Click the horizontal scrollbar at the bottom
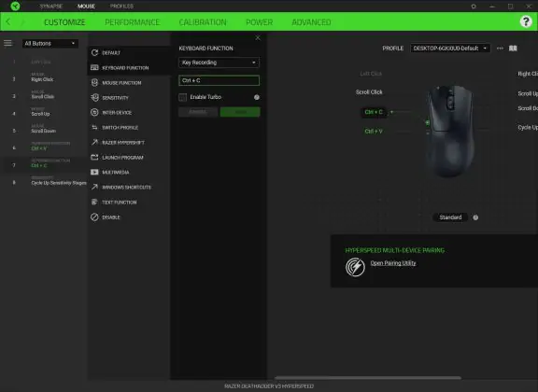Image resolution: width=538 pixels, height=392 pixels. tap(368, 378)
